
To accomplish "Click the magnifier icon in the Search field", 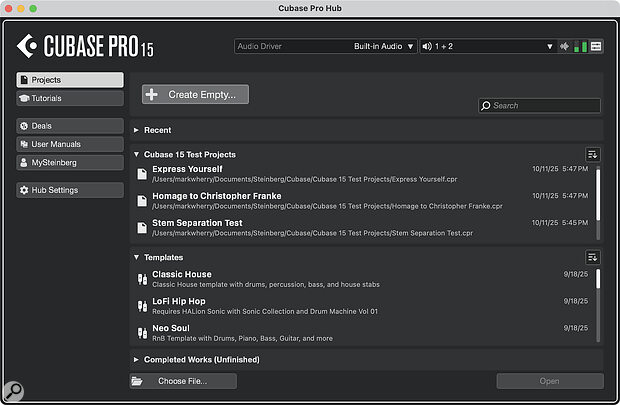I will 486,106.
